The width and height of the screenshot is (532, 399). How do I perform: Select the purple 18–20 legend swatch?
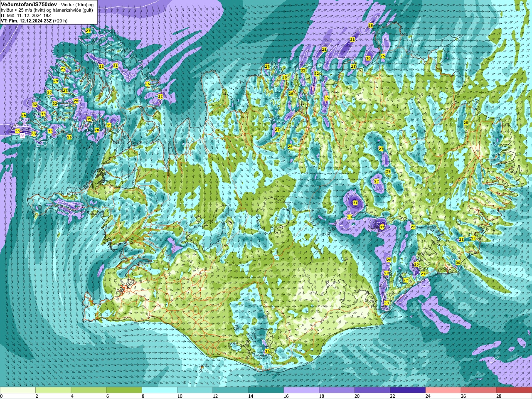pos(337,390)
